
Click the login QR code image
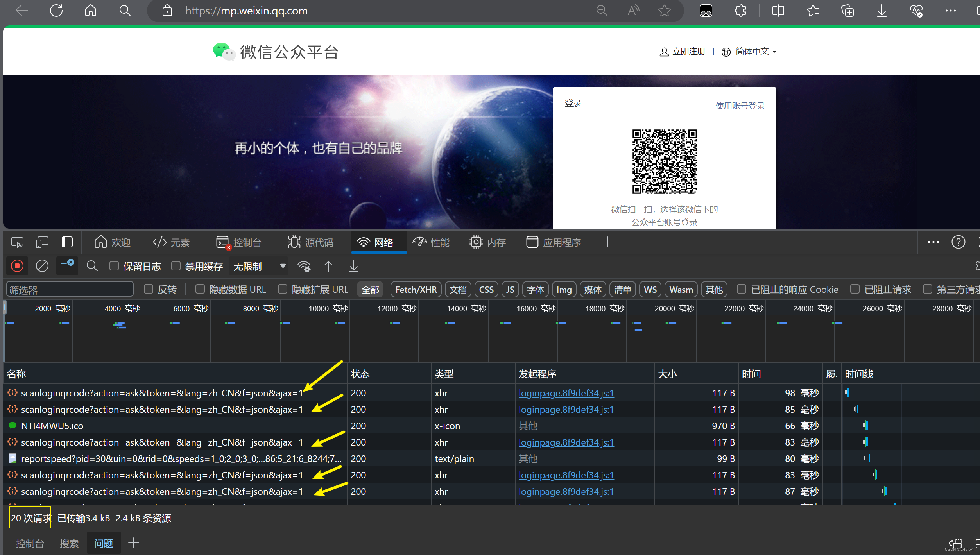[665, 161]
